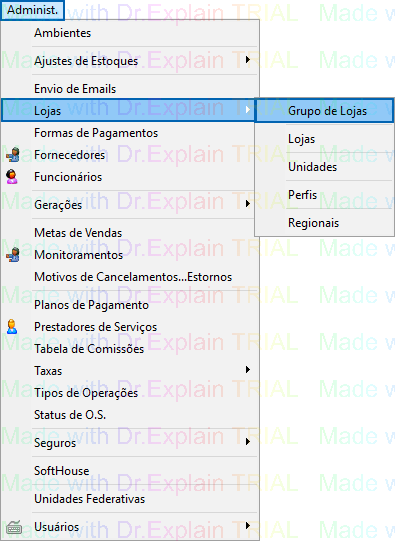Expand the Seguros submenu arrow
This screenshot has width=395, height=541.
(248, 442)
